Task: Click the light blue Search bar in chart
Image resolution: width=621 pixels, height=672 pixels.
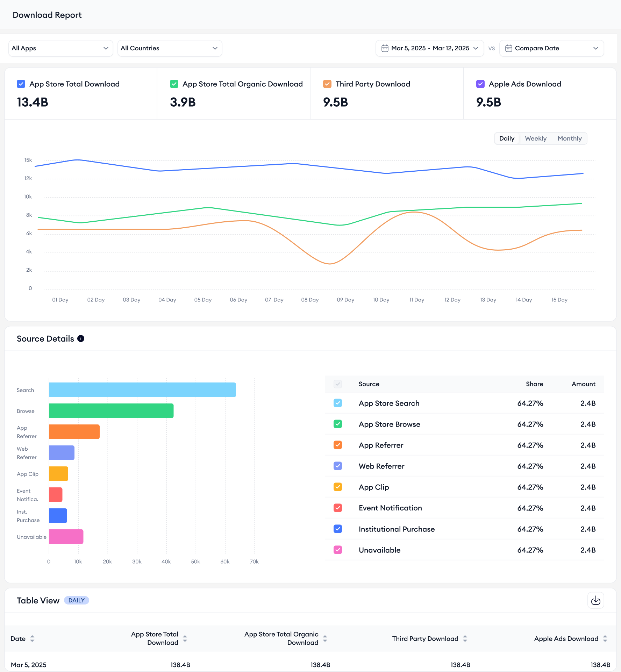Action: click(x=142, y=390)
